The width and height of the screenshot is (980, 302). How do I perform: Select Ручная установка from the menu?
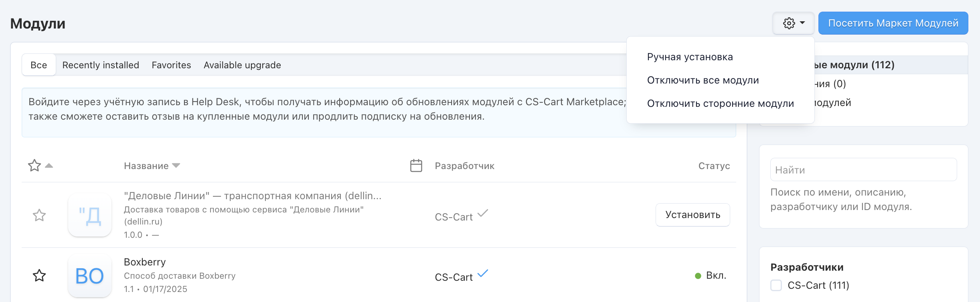pos(690,57)
